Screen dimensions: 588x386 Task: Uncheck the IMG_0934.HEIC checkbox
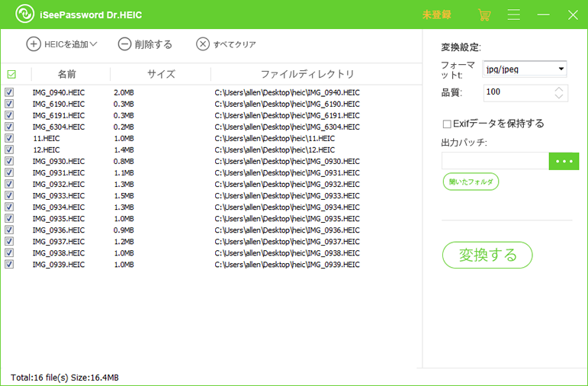[x=9, y=207]
